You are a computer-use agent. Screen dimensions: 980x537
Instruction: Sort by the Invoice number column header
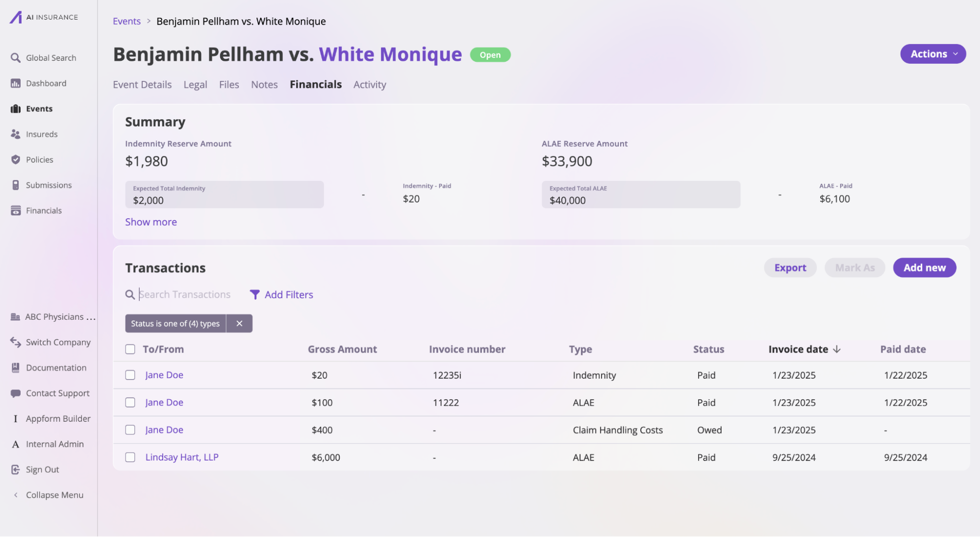[467, 349]
